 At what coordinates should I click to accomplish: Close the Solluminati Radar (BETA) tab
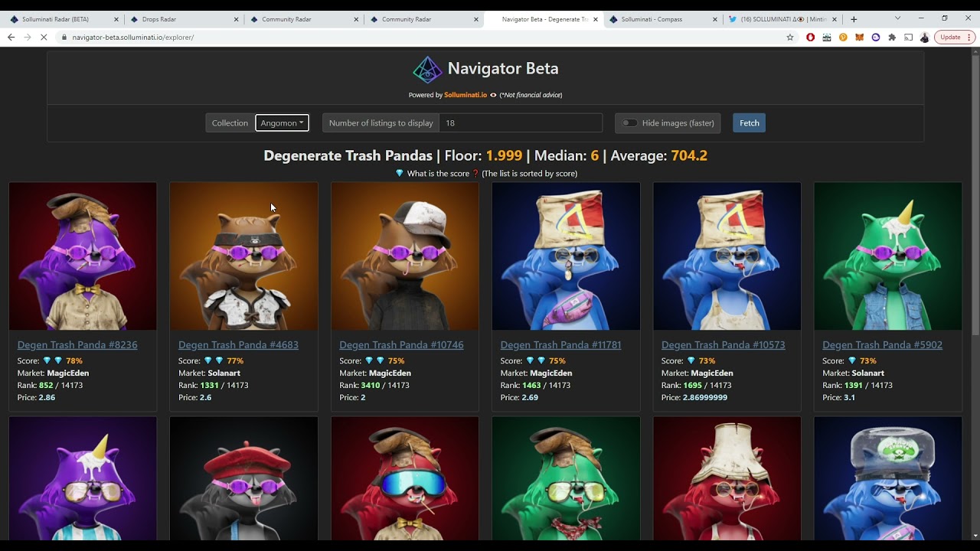[116, 19]
